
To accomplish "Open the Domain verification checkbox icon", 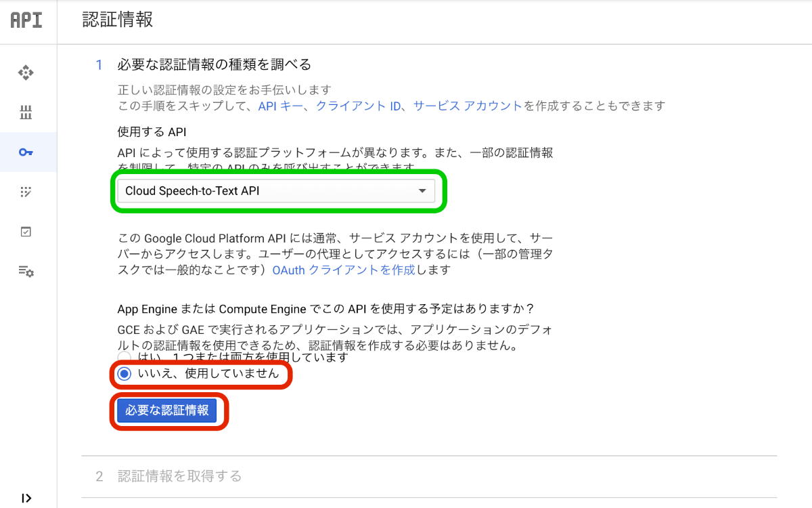I will tap(26, 232).
